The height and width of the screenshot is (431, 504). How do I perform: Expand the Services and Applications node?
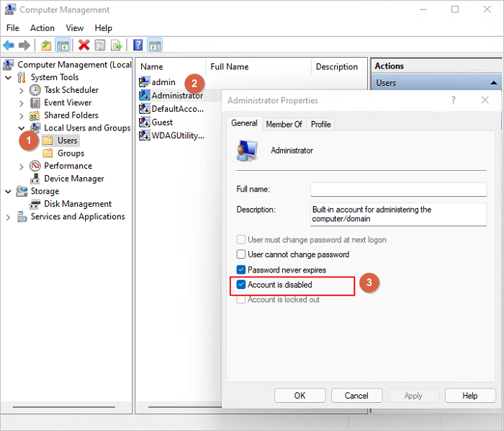[x=9, y=216]
